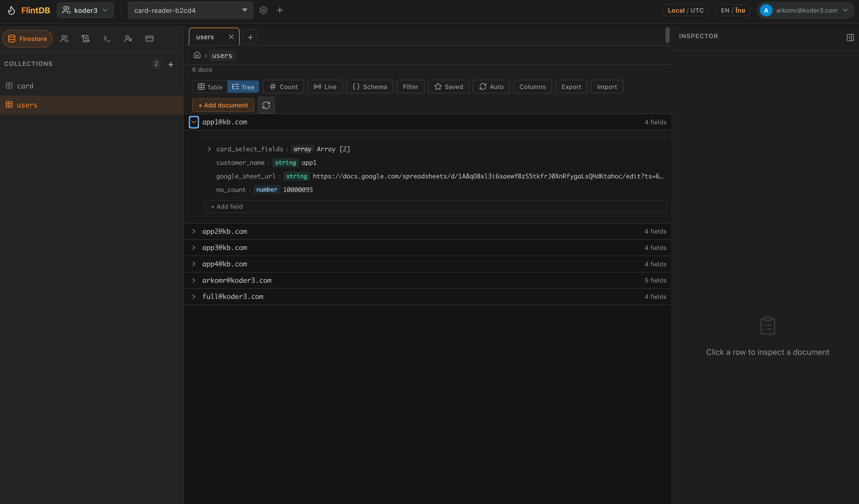Open the user settings icon in sidebar
The height and width of the screenshot is (504, 859).
pos(128,38)
